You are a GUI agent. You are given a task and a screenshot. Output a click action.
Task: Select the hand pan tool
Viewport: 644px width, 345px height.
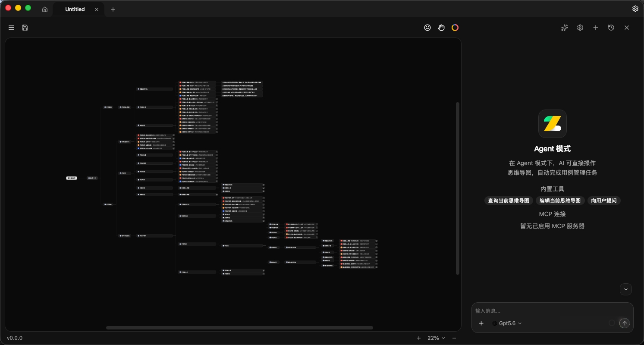pos(441,28)
